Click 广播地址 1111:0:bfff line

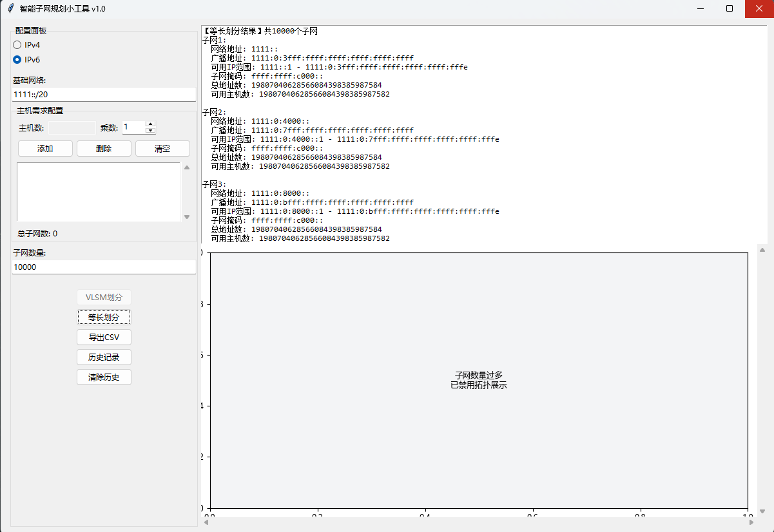click(x=312, y=202)
